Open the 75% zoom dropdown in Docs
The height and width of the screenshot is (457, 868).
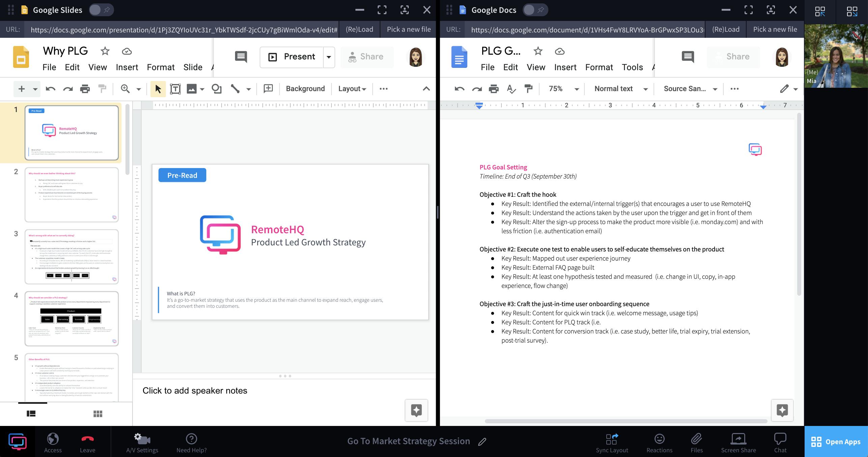(x=563, y=89)
